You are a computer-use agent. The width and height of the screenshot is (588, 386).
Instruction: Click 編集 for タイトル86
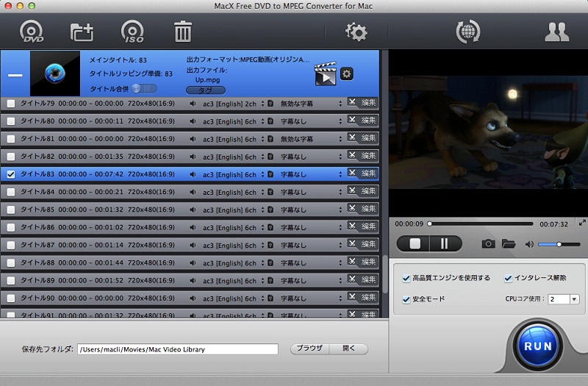368,226
